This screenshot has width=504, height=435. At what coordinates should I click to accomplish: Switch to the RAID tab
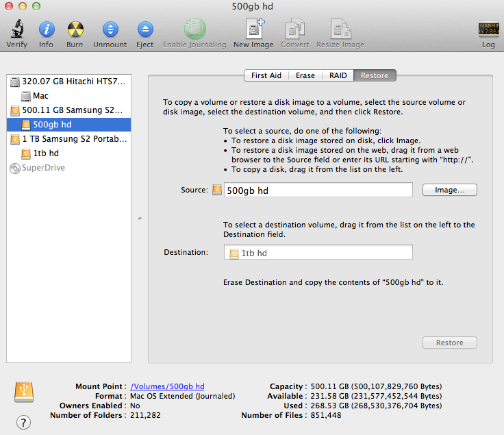click(338, 75)
